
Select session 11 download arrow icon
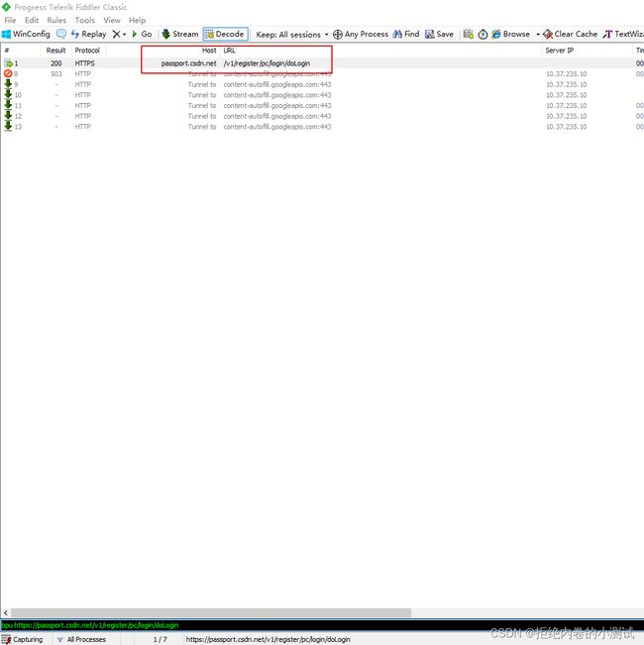tap(8, 105)
